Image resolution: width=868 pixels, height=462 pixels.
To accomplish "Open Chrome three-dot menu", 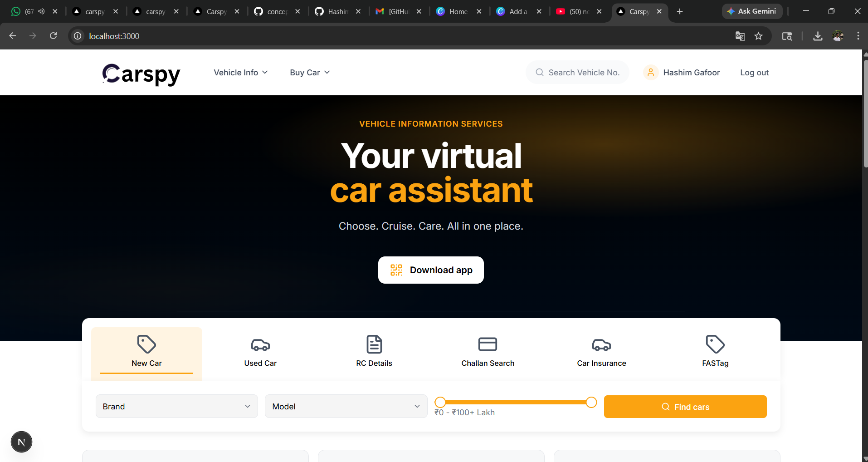I will (x=858, y=36).
